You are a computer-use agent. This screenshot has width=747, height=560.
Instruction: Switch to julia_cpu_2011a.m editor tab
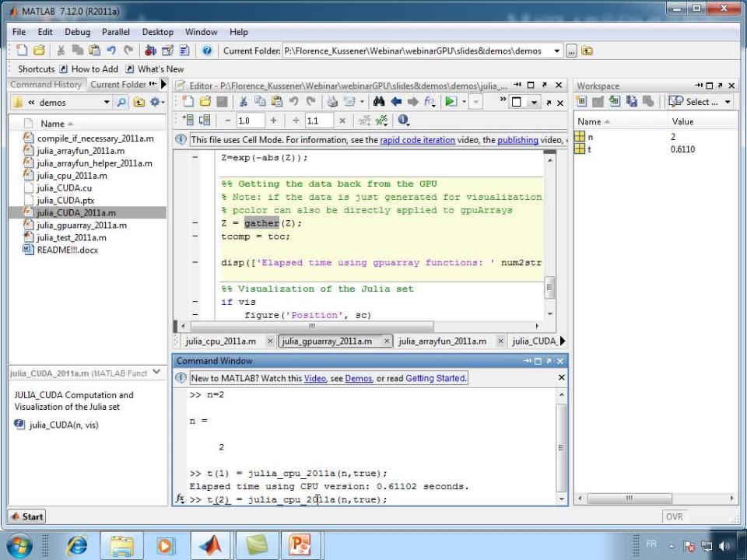click(220, 341)
